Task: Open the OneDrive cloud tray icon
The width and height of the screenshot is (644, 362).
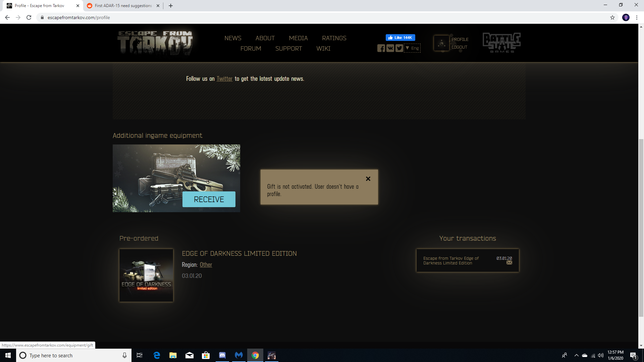Action: (x=585, y=355)
